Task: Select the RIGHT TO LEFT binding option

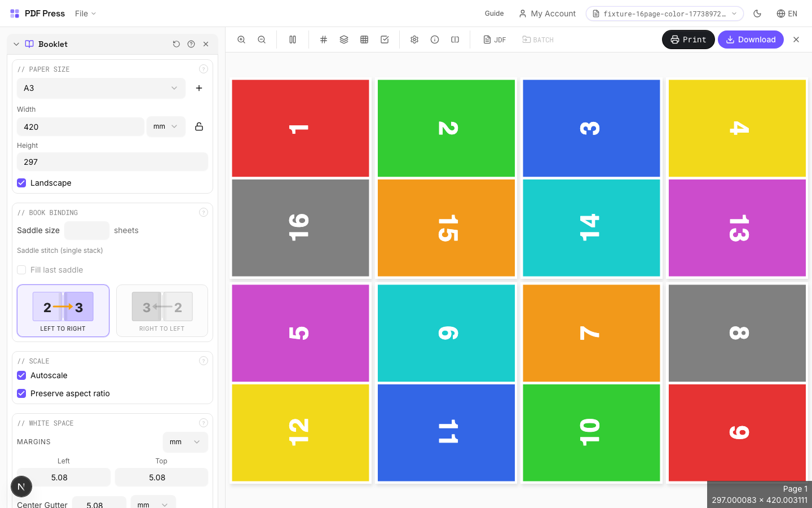Action: (162, 310)
